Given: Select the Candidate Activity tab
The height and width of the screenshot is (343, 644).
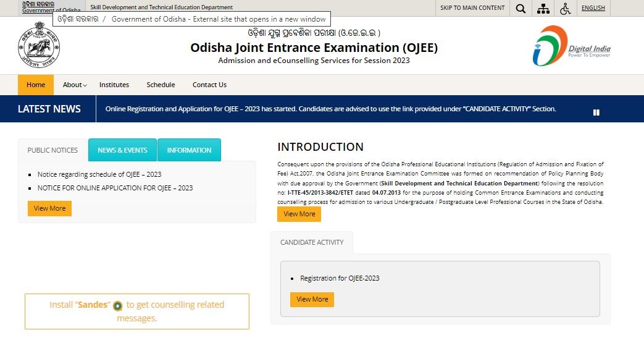Looking at the screenshot, I should pyautogui.click(x=312, y=242).
